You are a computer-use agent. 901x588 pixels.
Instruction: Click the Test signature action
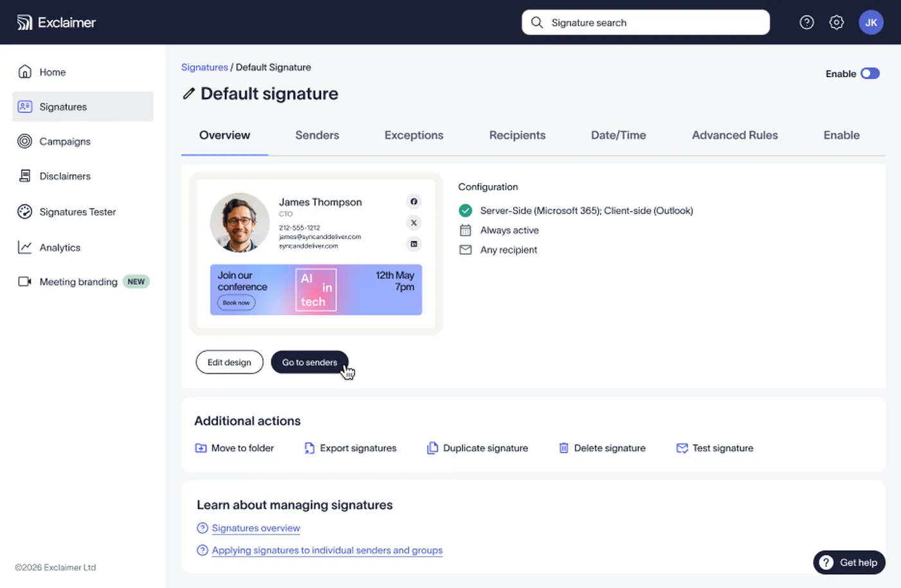[x=714, y=448]
